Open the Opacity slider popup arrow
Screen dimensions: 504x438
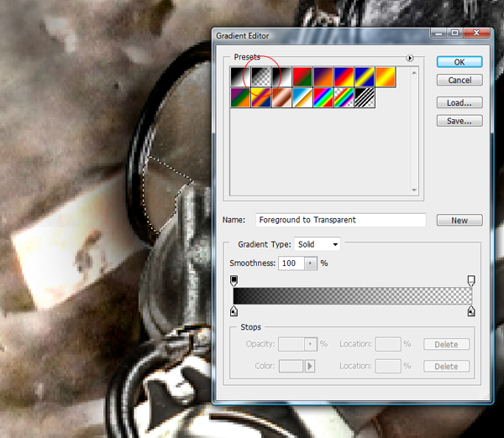[311, 344]
